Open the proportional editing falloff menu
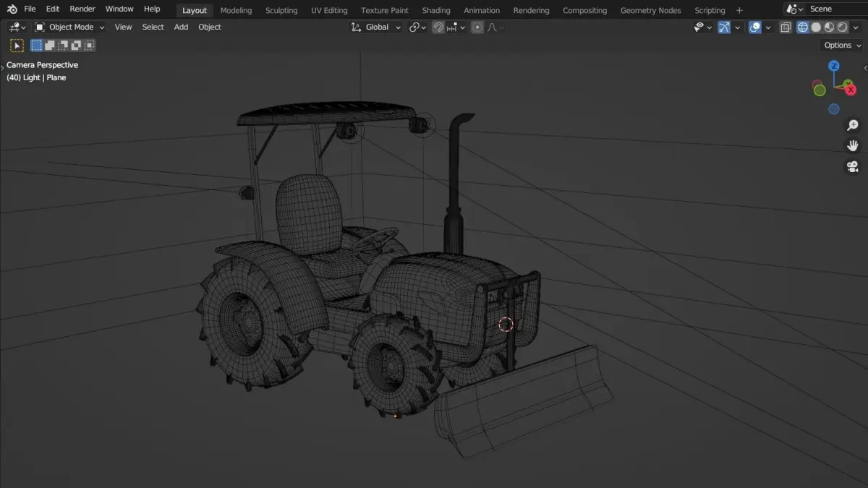 pos(495,27)
